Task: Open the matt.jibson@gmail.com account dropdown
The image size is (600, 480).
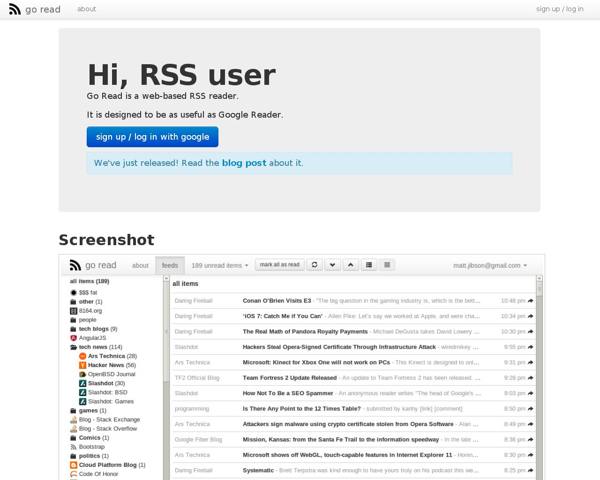Action: coord(490,265)
